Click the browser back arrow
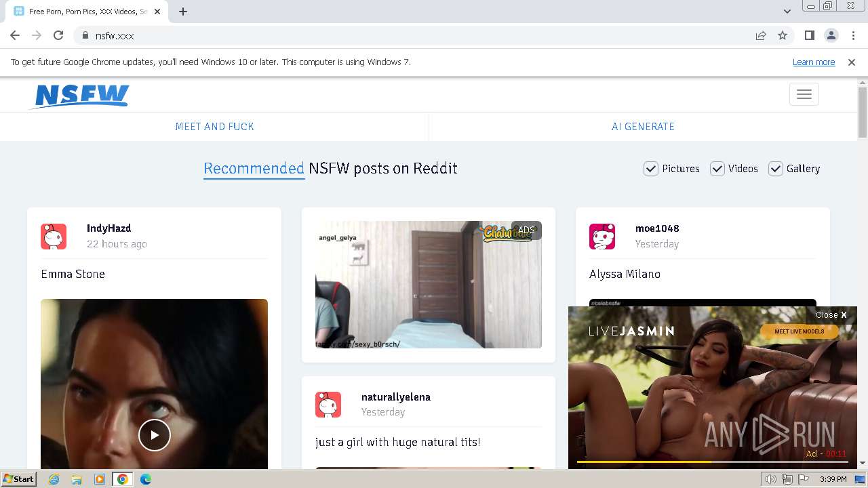The image size is (868, 488). click(15, 35)
